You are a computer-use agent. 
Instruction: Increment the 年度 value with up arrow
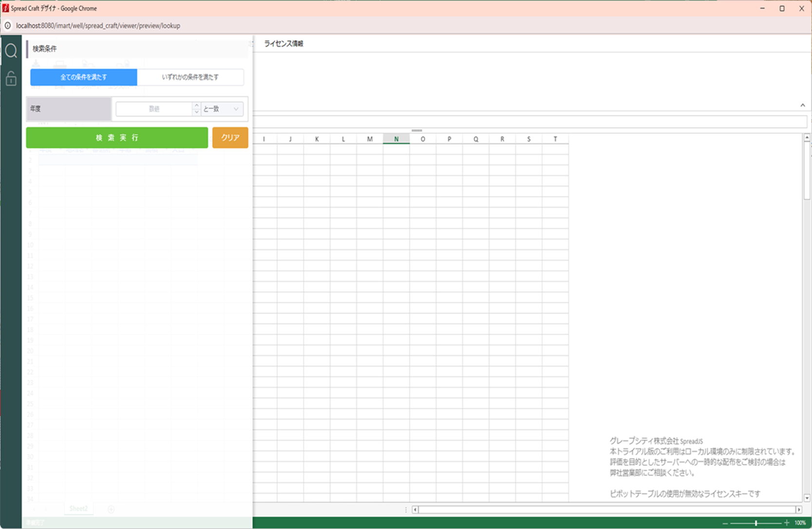[196, 105]
